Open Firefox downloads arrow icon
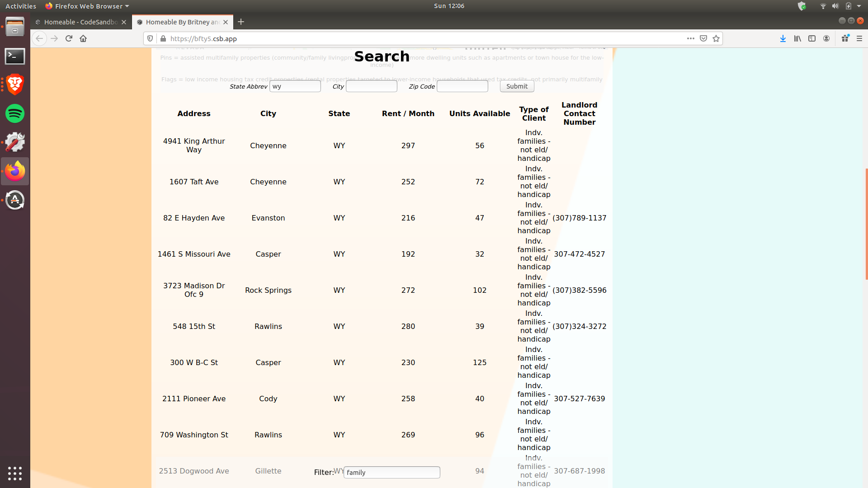Image resolution: width=868 pixels, height=488 pixels. pos(783,38)
